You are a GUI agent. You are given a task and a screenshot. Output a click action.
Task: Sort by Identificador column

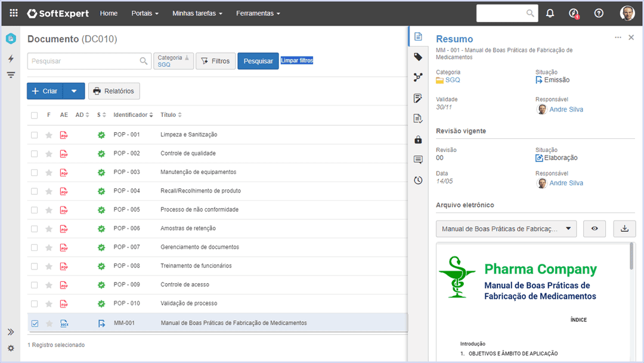point(133,115)
